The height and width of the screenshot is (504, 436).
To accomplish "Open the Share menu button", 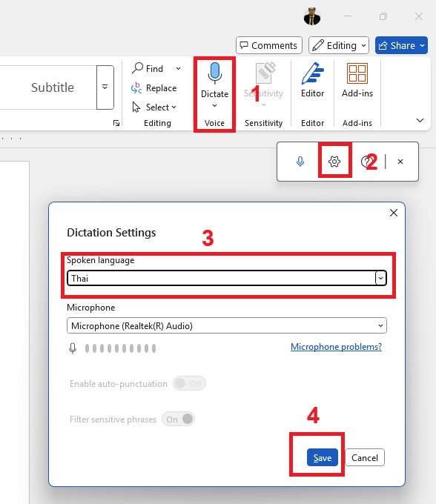I will click(x=401, y=45).
